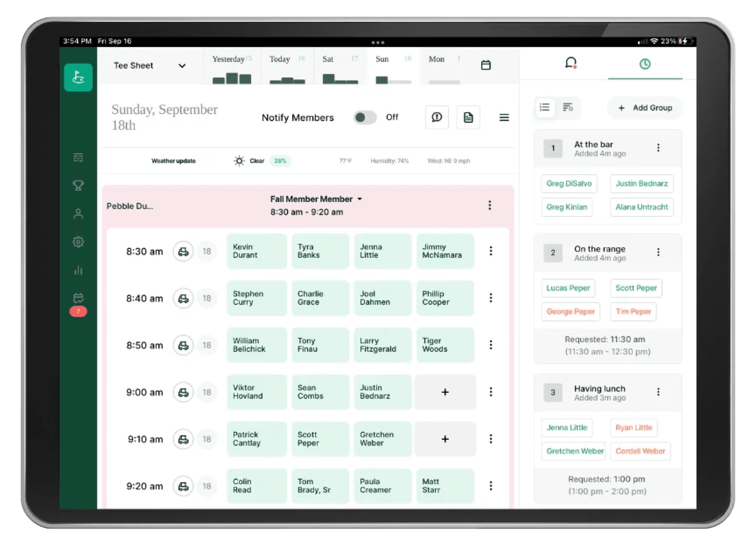Open calendar icon with red 7 badge
Screen dimensions: 756x546
(x=78, y=298)
